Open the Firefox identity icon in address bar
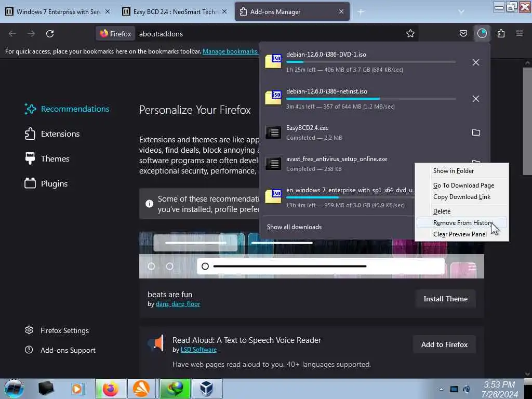The height and width of the screenshot is (399, 532). tap(115, 34)
